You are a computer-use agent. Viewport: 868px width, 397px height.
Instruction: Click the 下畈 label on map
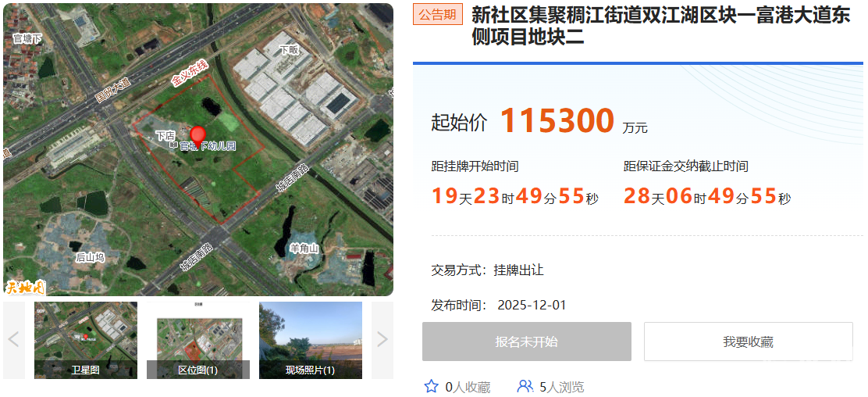tap(289, 50)
